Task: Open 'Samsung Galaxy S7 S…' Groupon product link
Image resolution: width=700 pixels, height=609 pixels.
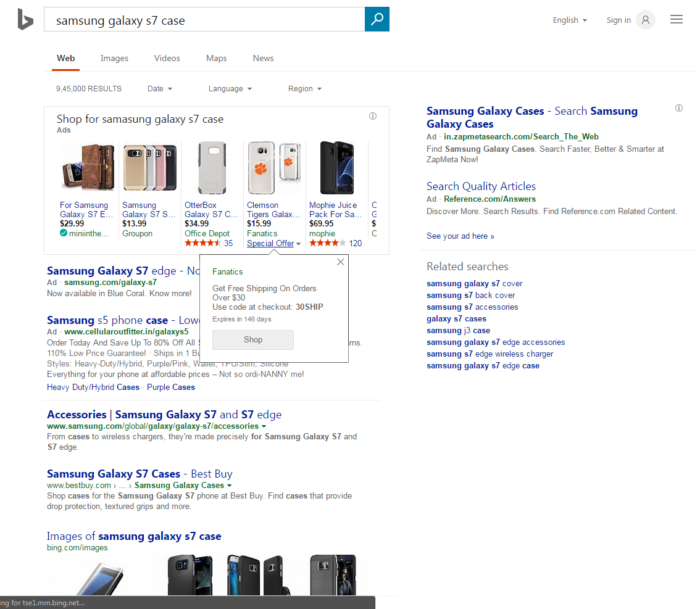Action: pos(149,210)
